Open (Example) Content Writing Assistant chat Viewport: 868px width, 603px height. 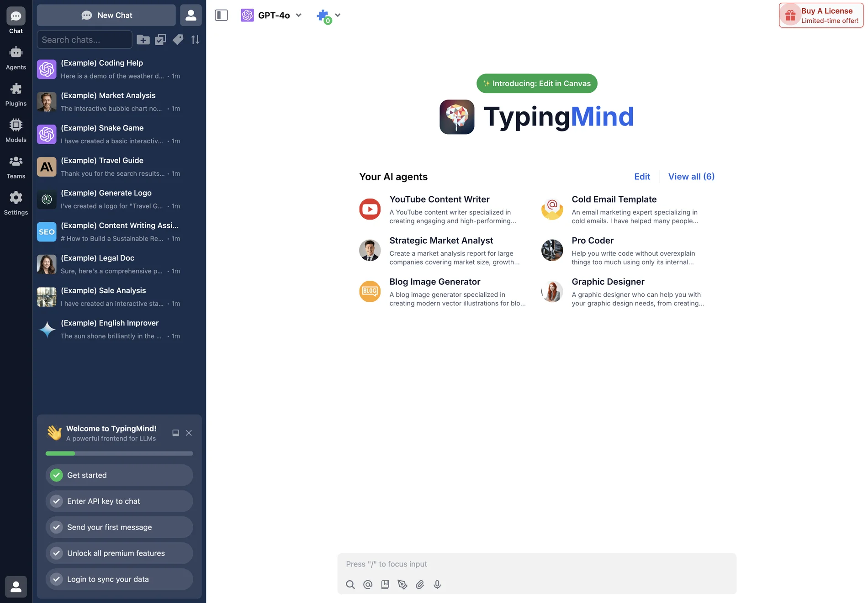[119, 231]
